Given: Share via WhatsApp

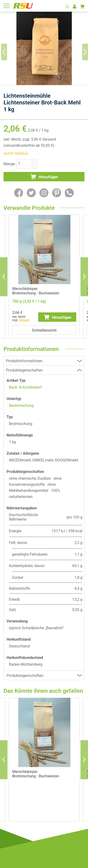Looking at the screenshot, I should pos(69,193).
